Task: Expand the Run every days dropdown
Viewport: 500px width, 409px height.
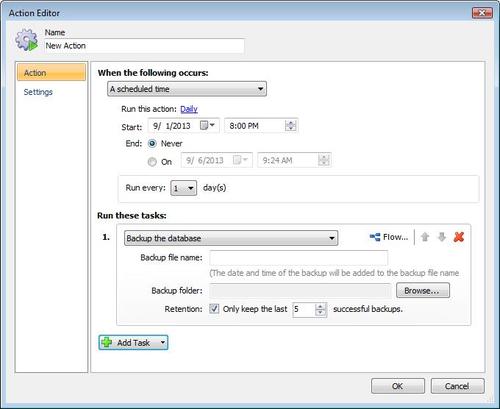Action: pyautogui.click(x=184, y=188)
